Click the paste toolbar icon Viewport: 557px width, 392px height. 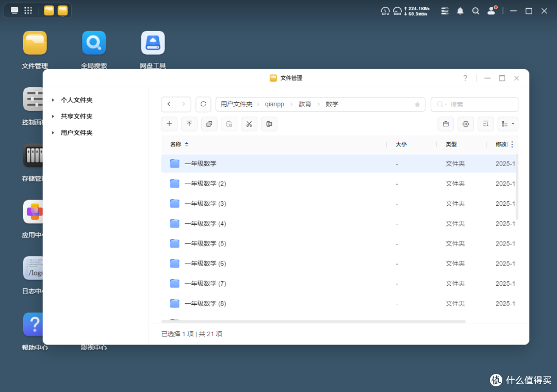tap(229, 124)
